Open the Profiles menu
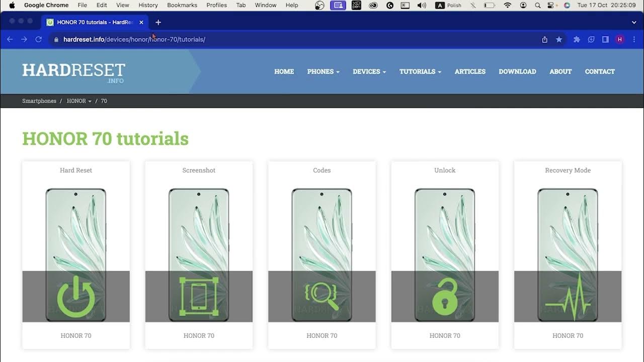The width and height of the screenshot is (644, 362). point(217,5)
